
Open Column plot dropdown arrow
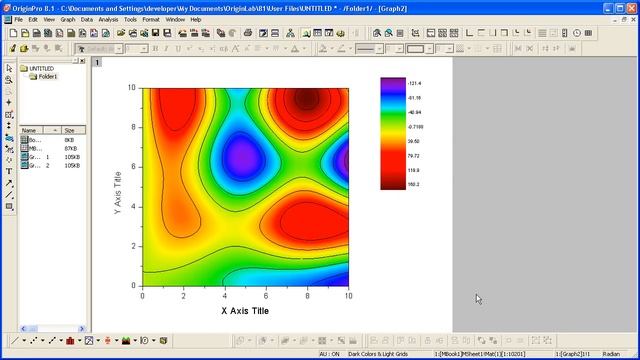coord(80,340)
